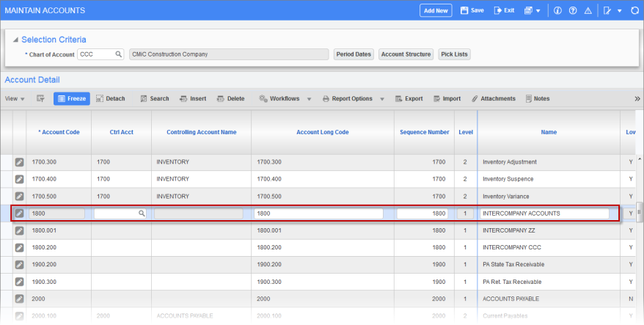Select the 1900.300 account code cell
644x325 pixels.
coord(59,282)
